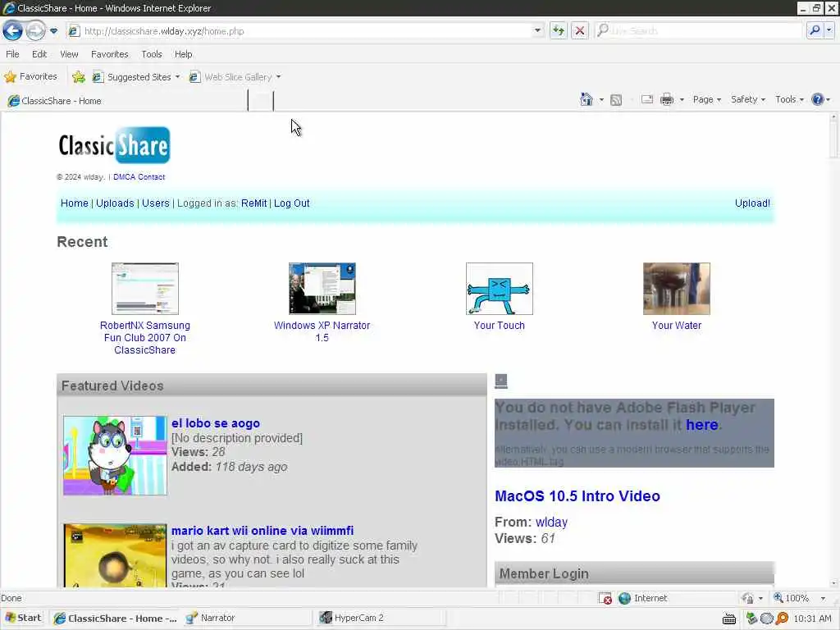Open the ReMit profile link
The width and height of the screenshot is (840, 630).
coord(254,203)
